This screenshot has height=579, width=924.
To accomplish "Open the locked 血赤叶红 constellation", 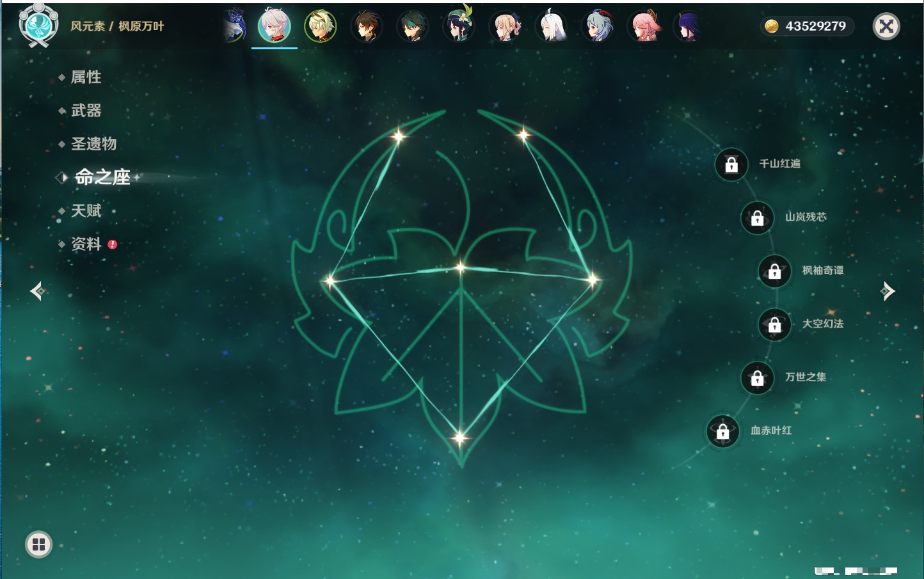I will 723,431.
